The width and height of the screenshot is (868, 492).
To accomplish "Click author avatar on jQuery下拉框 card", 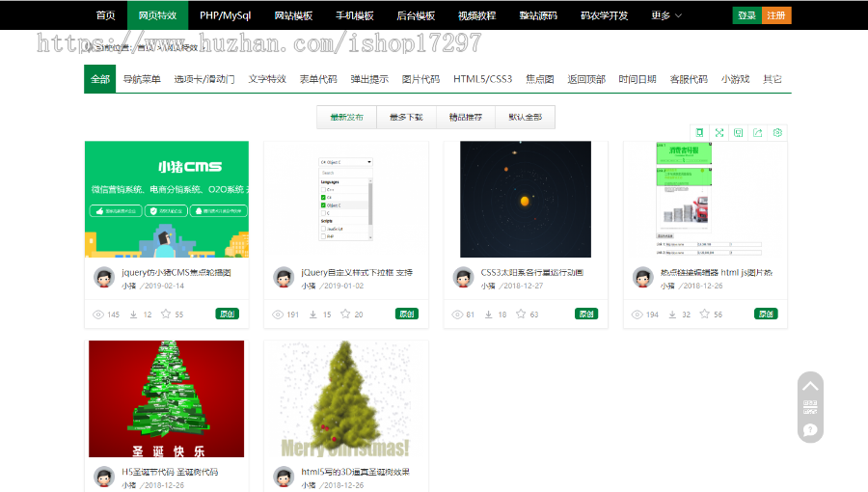I will pos(284,278).
